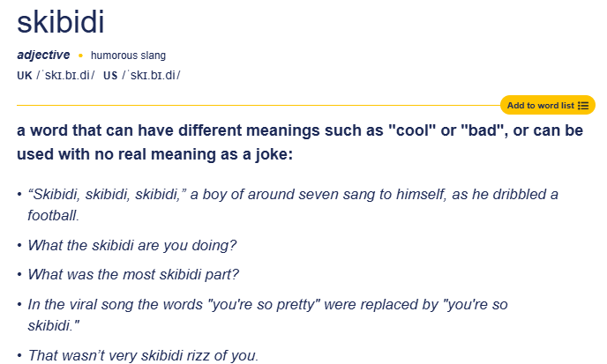
Task: Click the yellow dot beside "adjective"
Action: click(80, 56)
